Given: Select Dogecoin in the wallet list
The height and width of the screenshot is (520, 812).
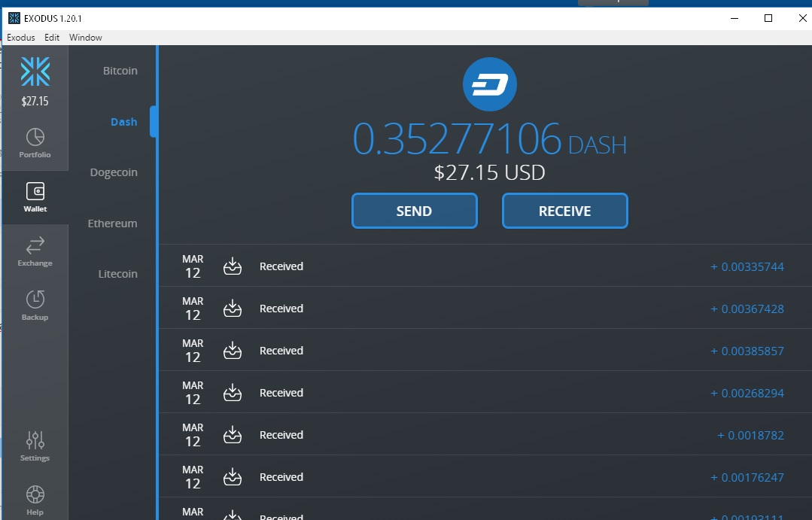Looking at the screenshot, I should pos(114,172).
